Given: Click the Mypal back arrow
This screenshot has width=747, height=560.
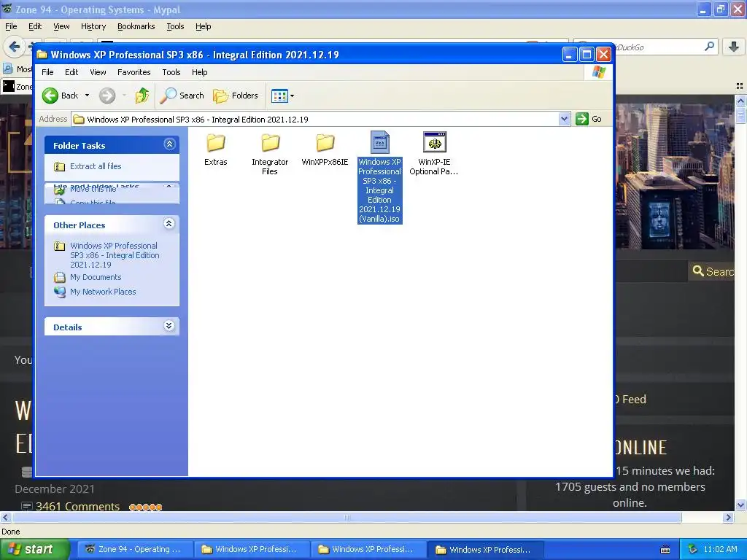Looking at the screenshot, I should tap(15, 47).
